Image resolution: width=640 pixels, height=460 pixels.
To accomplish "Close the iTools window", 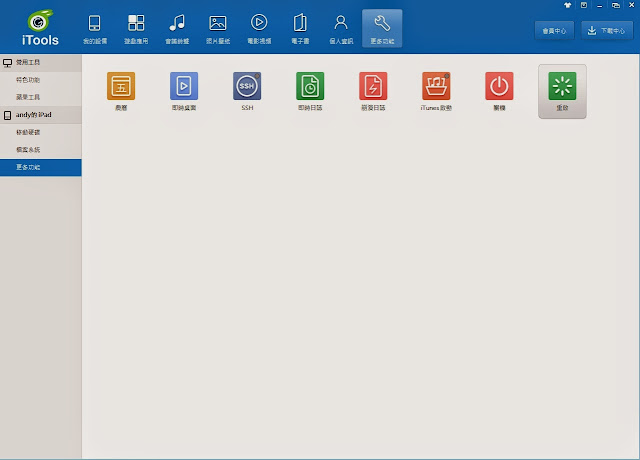I will (x=631, y=5).
